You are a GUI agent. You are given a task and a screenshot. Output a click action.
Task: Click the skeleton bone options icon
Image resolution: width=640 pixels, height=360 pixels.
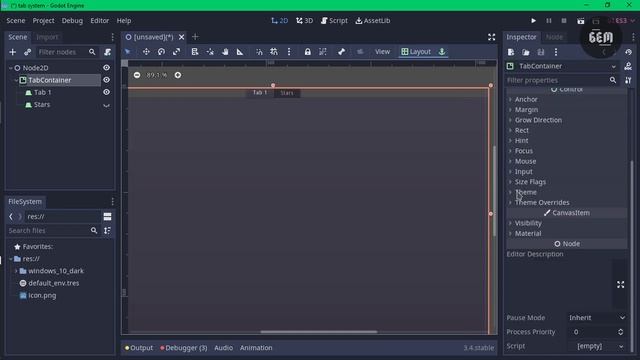click(x=341, y=52)
